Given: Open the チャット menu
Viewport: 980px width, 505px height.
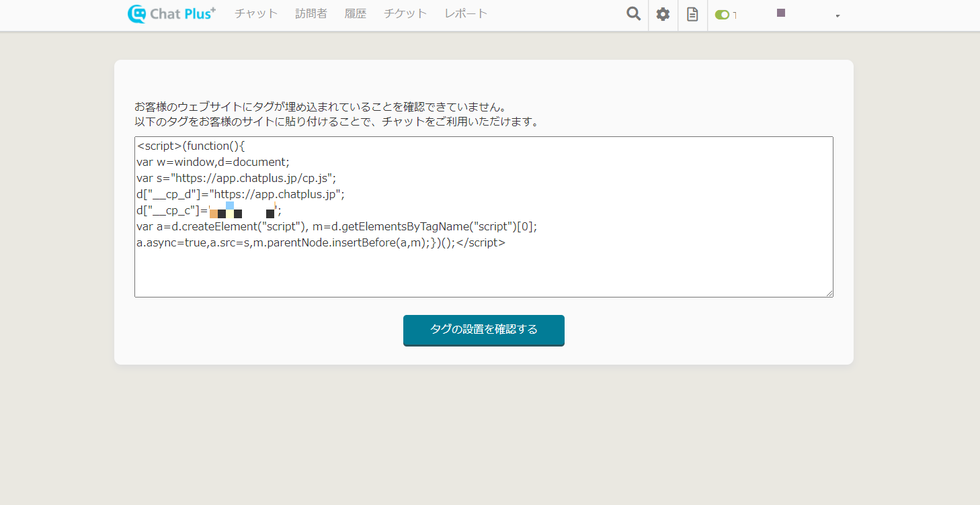Looking at the screenshot, I should pyautogui.click(x=256, y=13).
